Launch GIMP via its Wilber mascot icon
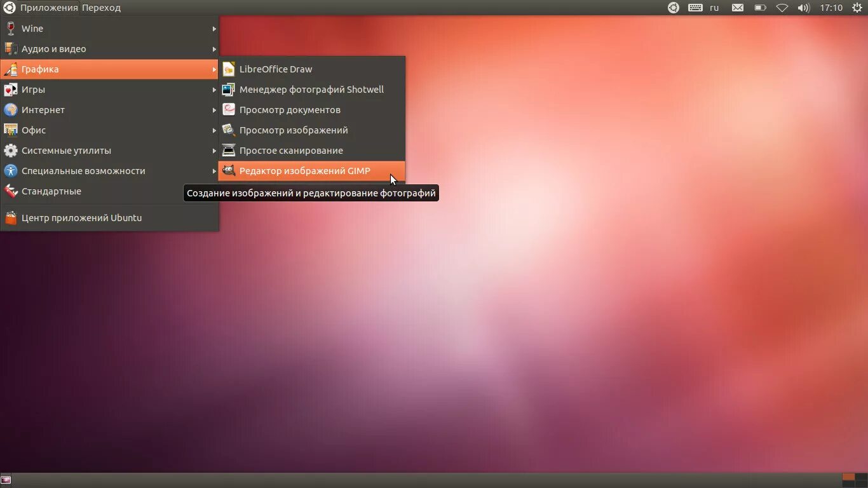The height and width of the screenshot is (488, 868). pos(229,171)
